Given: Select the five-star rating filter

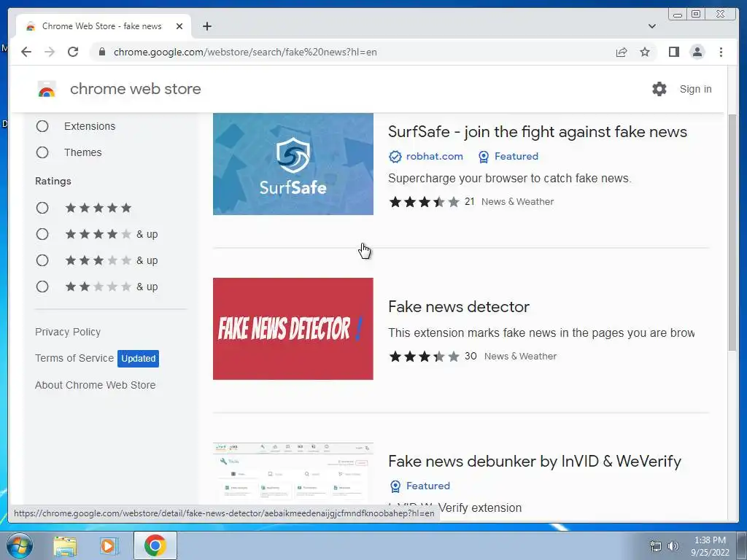Looking at the screenshot, I should pos(42,208).
